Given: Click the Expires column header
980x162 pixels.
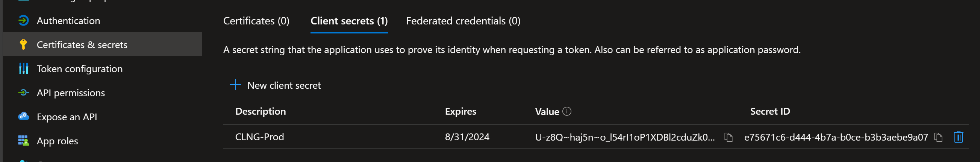Looking at the screenshot, I should tap(460, 111).
